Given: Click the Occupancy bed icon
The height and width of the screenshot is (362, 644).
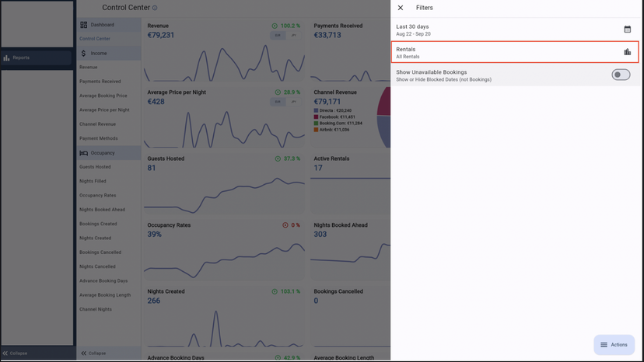Looking at the screenshot, I should 84,153.
